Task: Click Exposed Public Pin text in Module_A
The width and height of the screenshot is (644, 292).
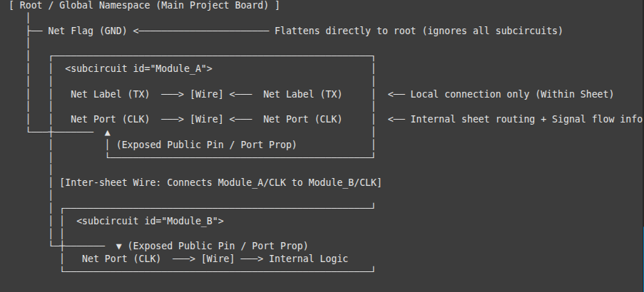Action: point(207,145)
